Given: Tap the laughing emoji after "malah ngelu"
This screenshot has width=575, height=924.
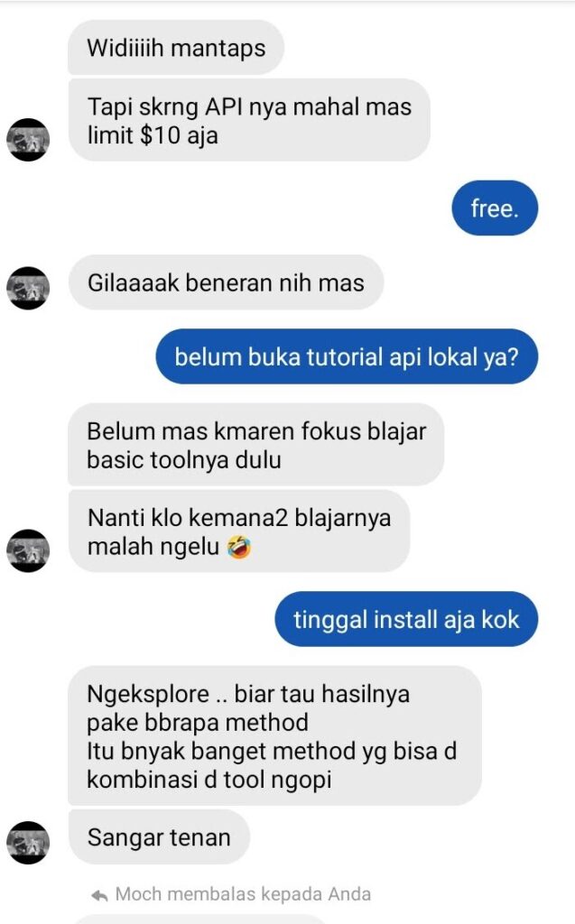Looking at the screenshot, I should click(x=239, y=548).
